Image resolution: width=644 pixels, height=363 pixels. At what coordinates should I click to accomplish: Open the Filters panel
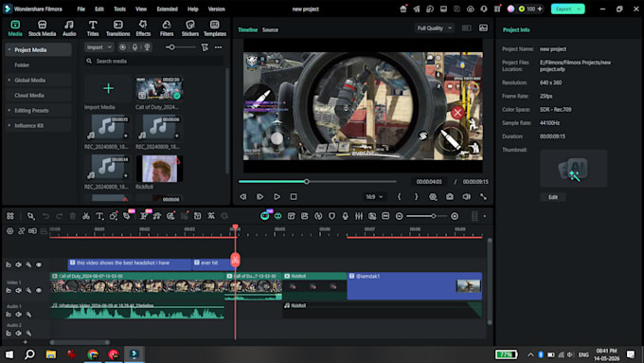(x=167, y=28)
